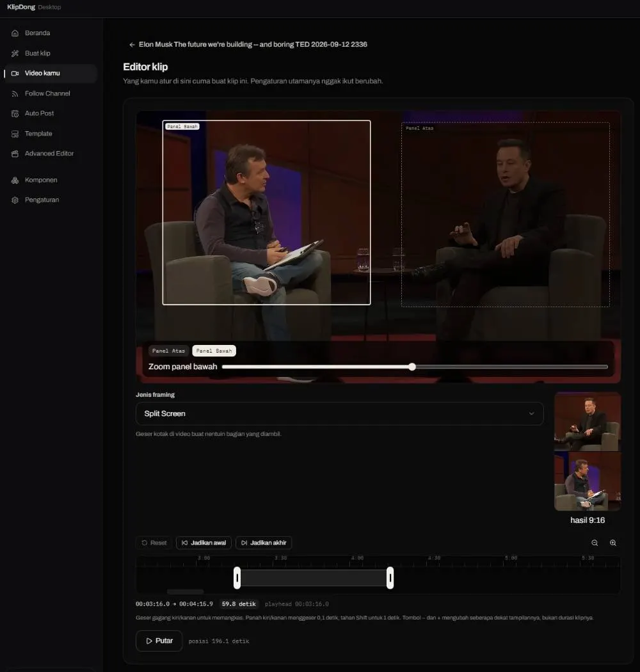Click the Pengaturan gear icon

tap(15, 200)
